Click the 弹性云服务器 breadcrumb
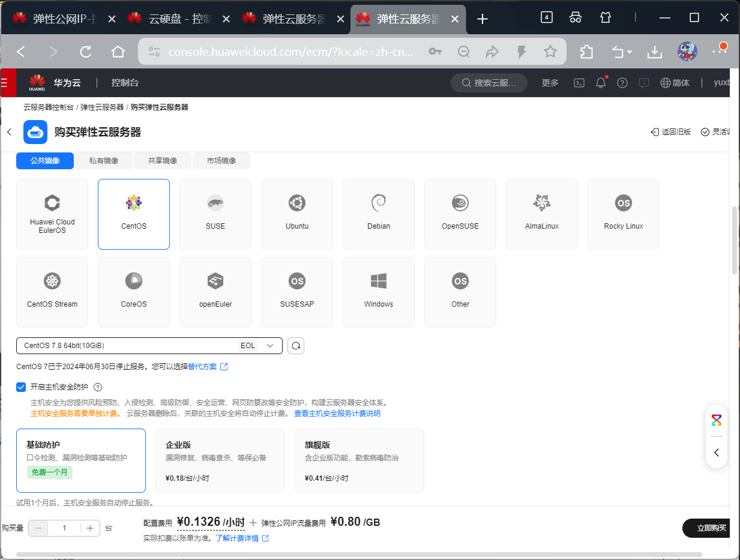This screenshot has height=560, width=740. click(102, 107)
